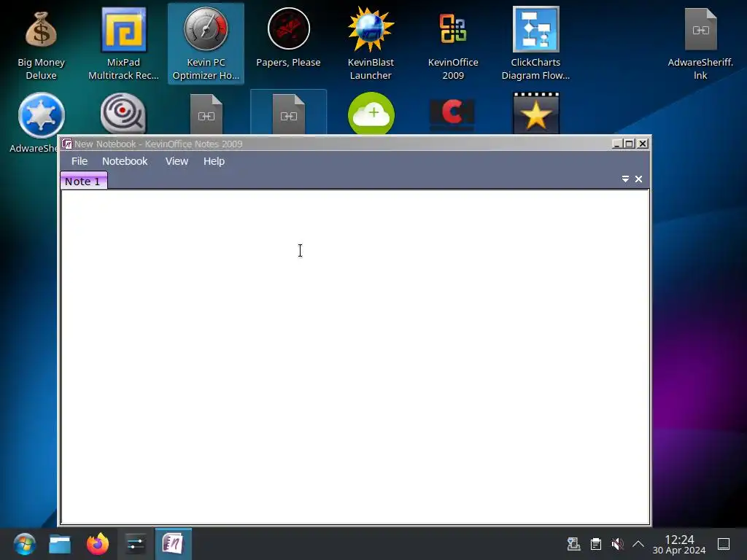The image size is (747, 560).
Task: Open the File menu
Action: 79,161
